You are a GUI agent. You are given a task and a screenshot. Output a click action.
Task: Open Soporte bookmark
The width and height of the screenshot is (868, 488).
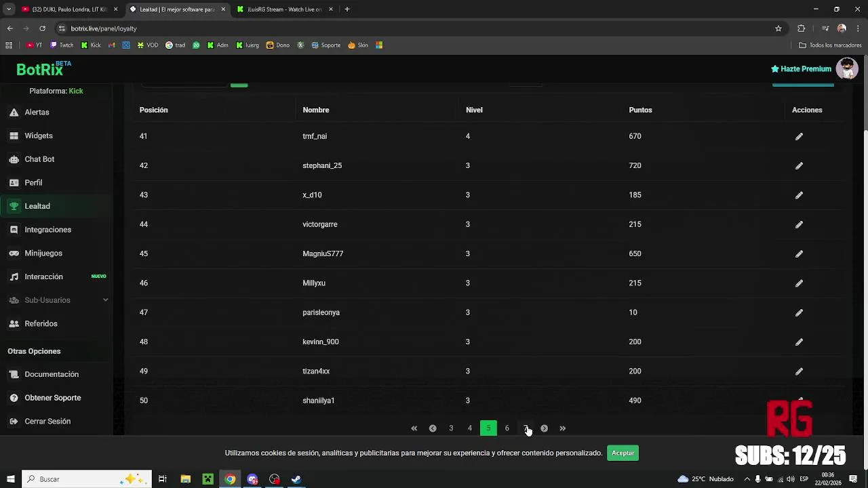(326, 45)
